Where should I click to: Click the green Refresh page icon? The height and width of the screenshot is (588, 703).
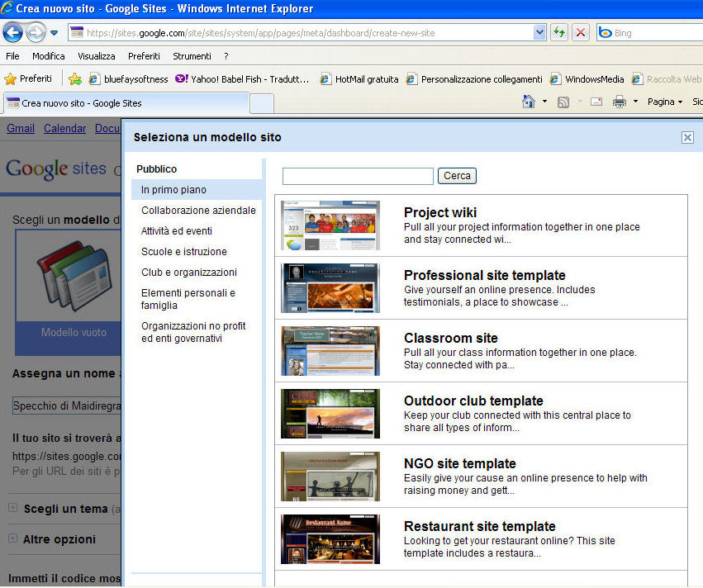click(x=559, y=32)
